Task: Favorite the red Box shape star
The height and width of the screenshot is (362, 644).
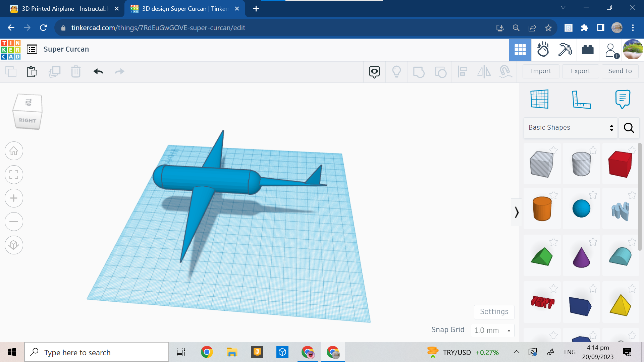Action: point(632,150)
